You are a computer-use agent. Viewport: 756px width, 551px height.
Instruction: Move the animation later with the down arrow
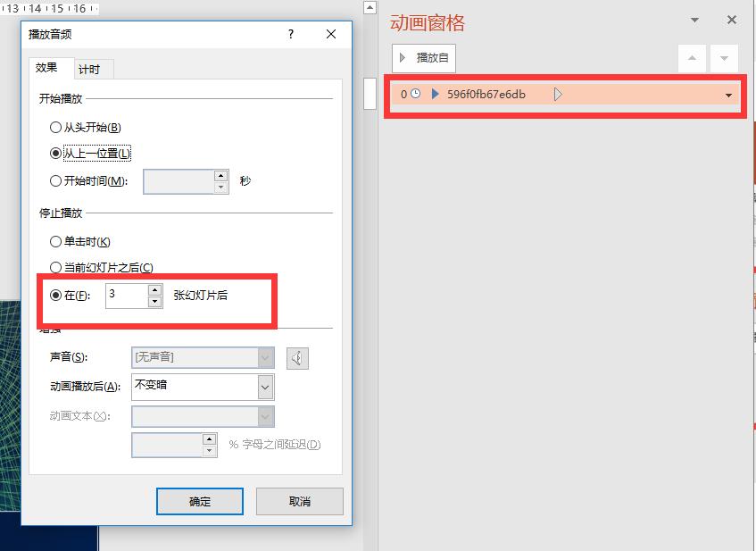point(724,58)
